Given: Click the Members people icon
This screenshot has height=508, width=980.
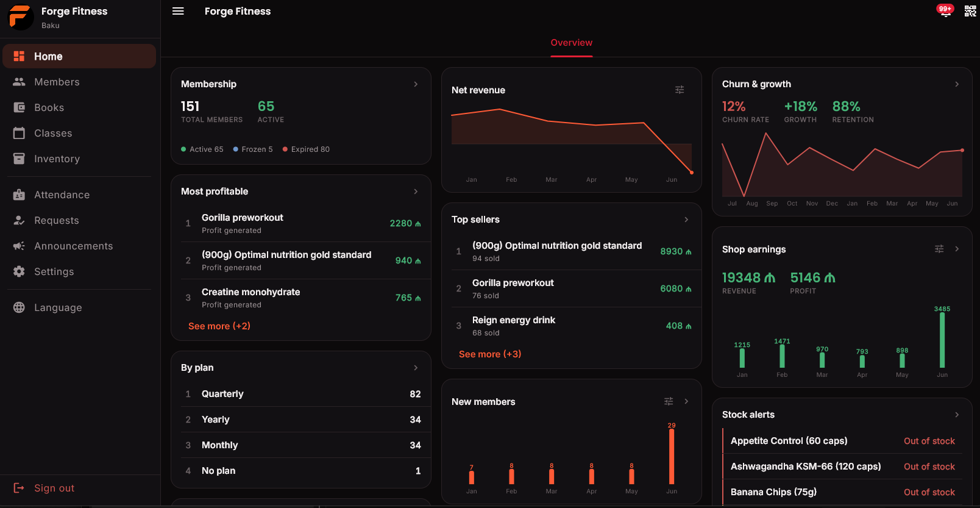Looking at the screenshot, I should coord(19,82).
